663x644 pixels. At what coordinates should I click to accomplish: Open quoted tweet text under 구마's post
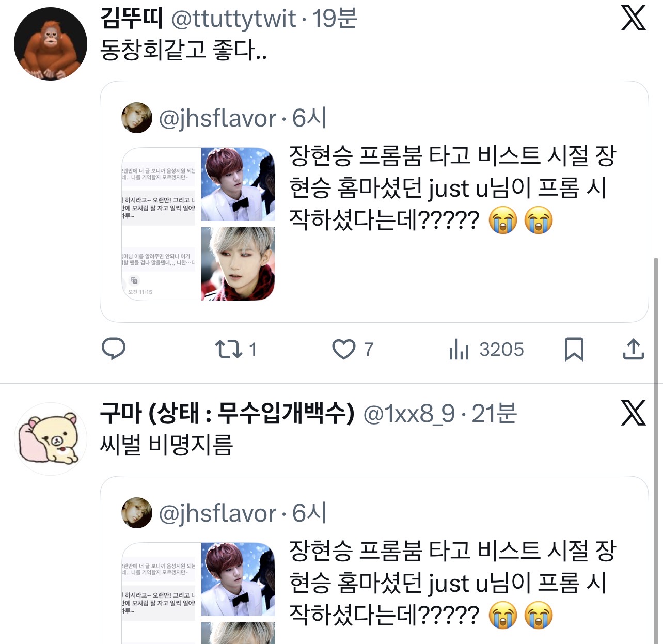click(x=452, y=583)
